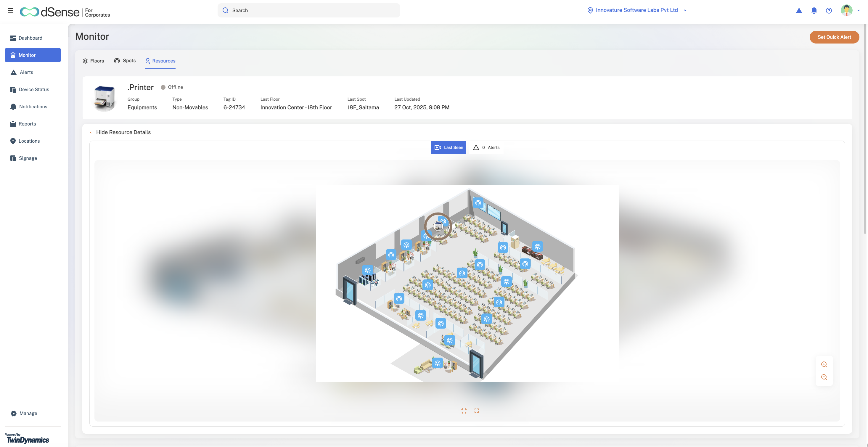Click the Last Spot value 18F_Saitama
Screen dimensions: 868x447
[x=363, y=107]
